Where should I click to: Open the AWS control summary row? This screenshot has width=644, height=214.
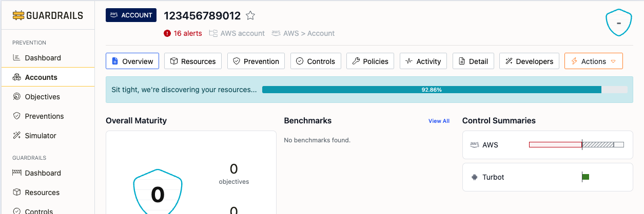[x=548, y=145]
